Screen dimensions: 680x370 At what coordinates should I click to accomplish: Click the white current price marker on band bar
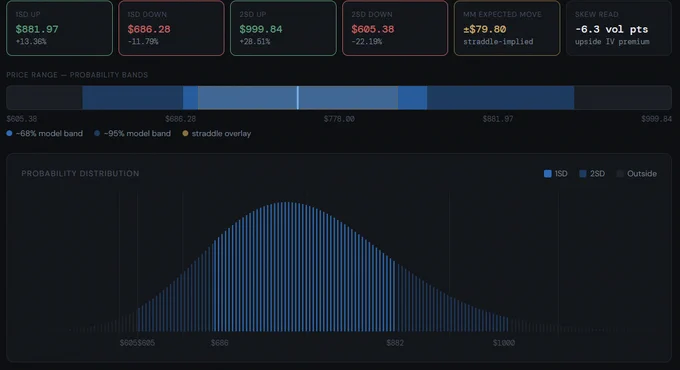pos(298,98)
